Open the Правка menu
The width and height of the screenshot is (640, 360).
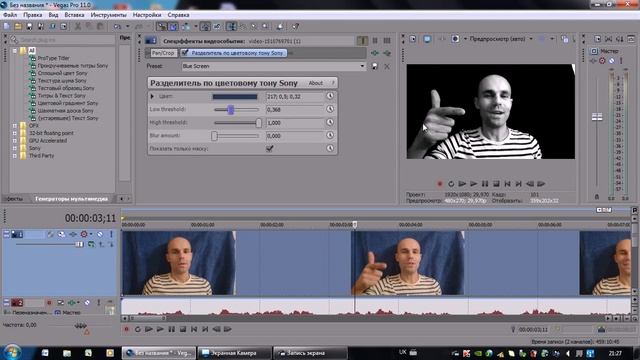pyautogui.click(x=33, y=15)
